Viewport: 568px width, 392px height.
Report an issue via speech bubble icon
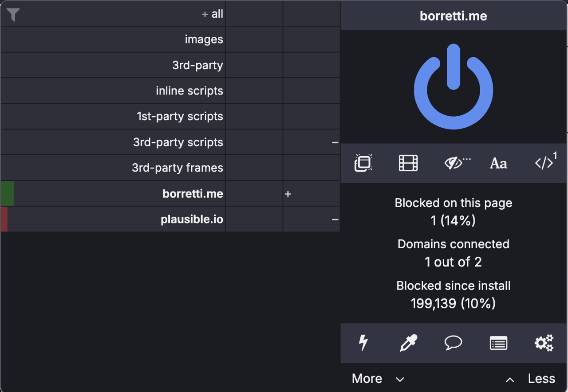[454, 343]
